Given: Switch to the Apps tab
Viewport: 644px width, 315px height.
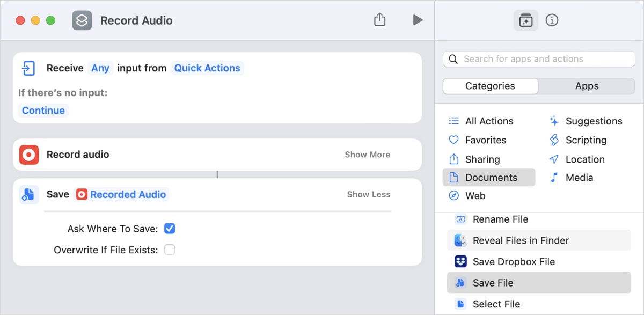Looking at the screenshot, I should point(587,86).
